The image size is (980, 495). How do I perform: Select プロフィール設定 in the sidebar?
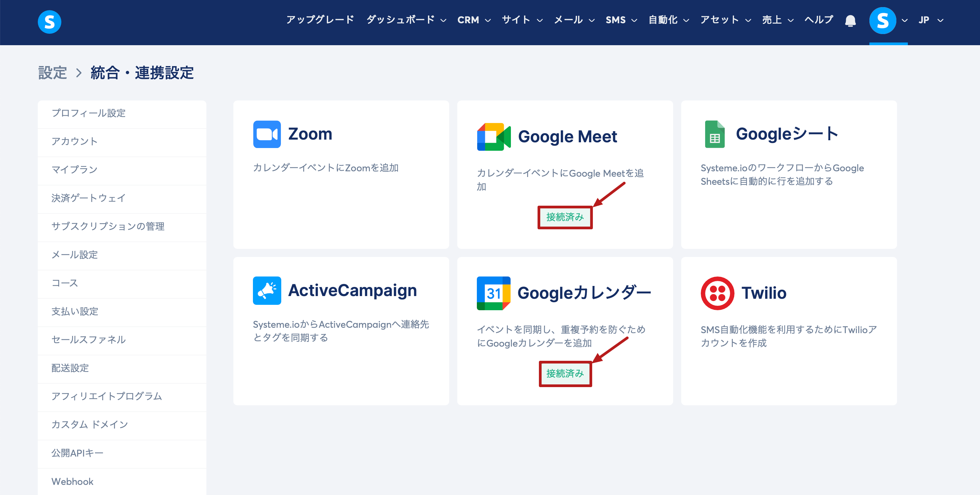tap(89, 113)
